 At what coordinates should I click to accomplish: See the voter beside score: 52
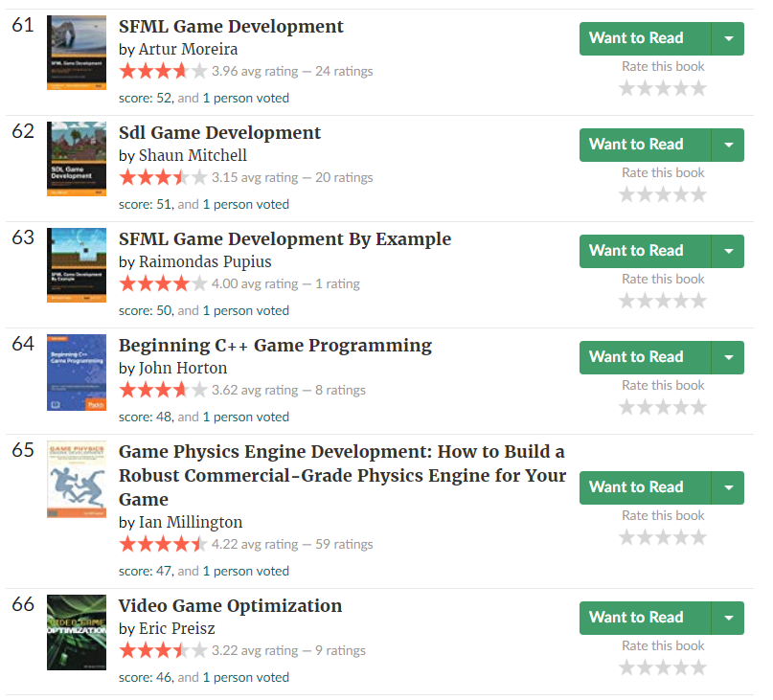[246, 98]
